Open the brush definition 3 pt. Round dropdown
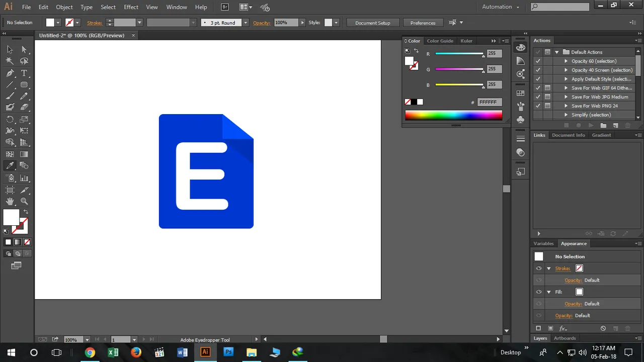 coord(246,23)
